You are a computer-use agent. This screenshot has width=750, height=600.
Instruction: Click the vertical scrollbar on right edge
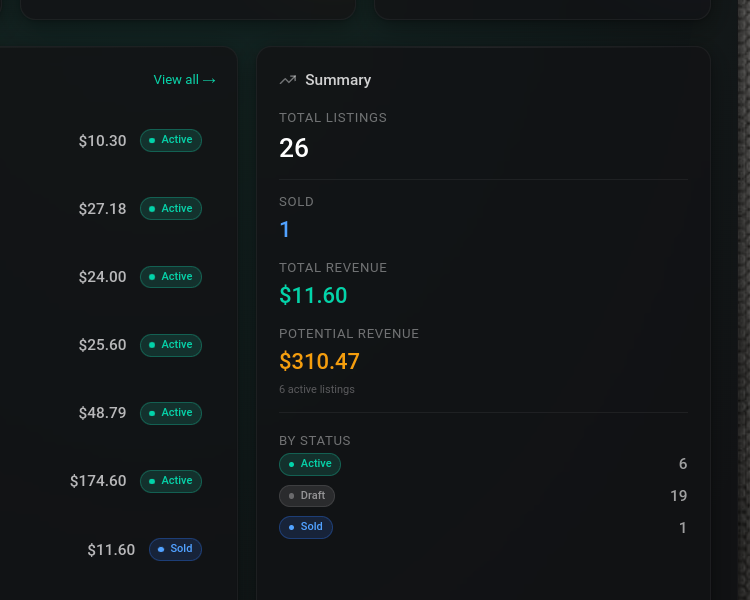744,300
